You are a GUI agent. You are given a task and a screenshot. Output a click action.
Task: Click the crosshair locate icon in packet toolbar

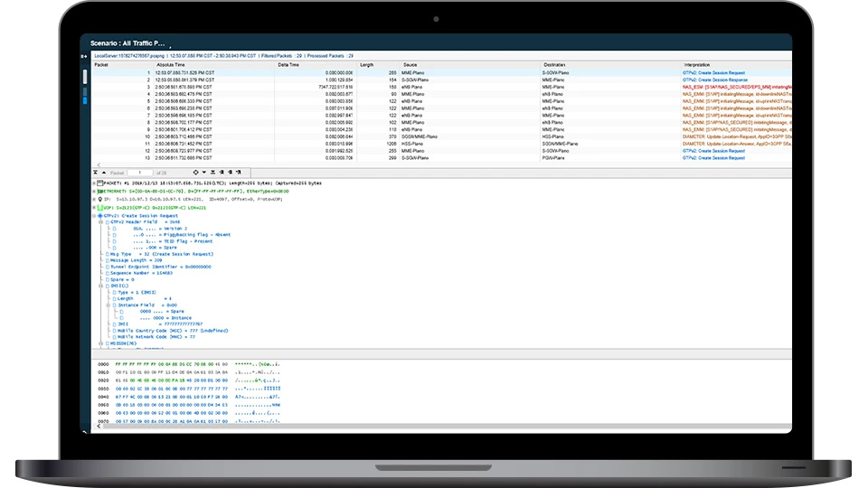click(197, 172)
